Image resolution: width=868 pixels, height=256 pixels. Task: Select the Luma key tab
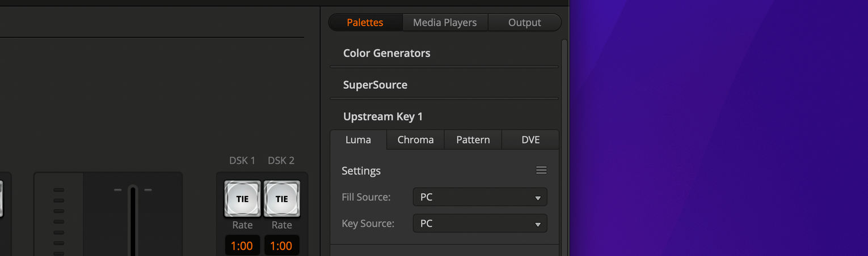pos(359,140)
